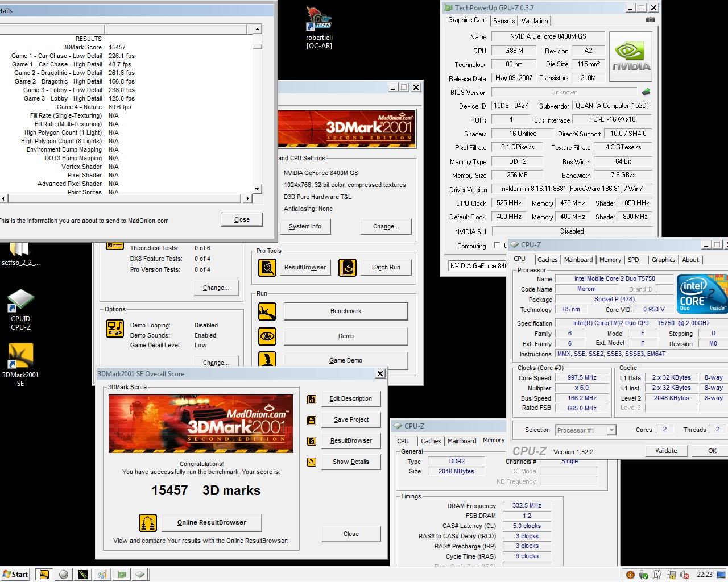Click the Game Demo button
Image resolution: width=728 pixels, height=582 pixels.
[x=346, y=360]
